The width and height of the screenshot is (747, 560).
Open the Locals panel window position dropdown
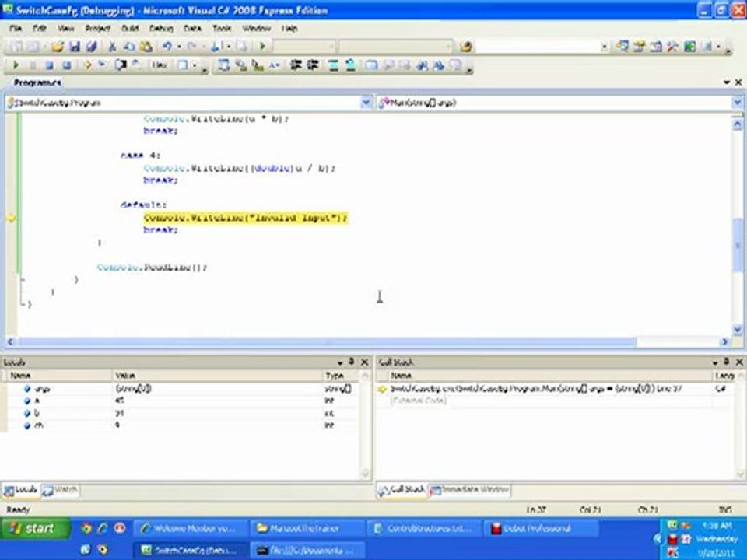tap(340, 362)
